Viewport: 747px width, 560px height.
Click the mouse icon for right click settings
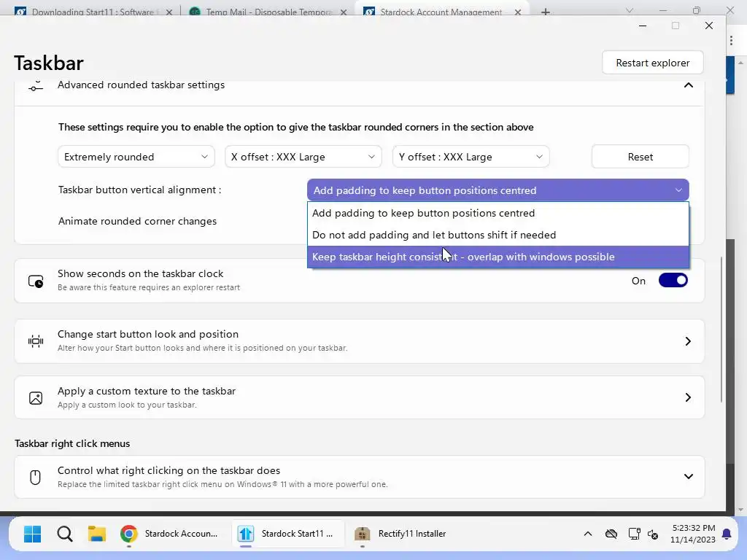coord(35,477)
